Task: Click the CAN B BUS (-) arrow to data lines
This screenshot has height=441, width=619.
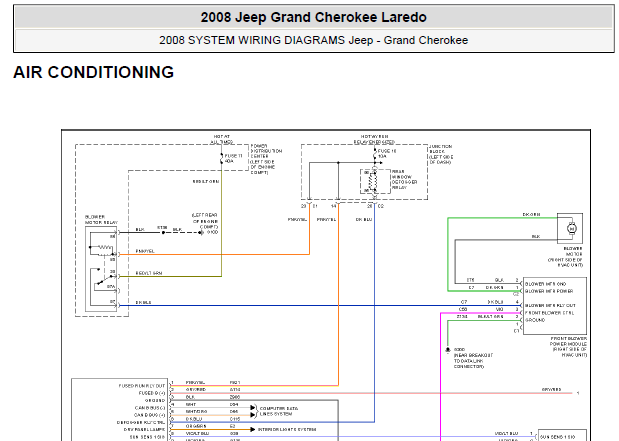Action: [252, 407]
